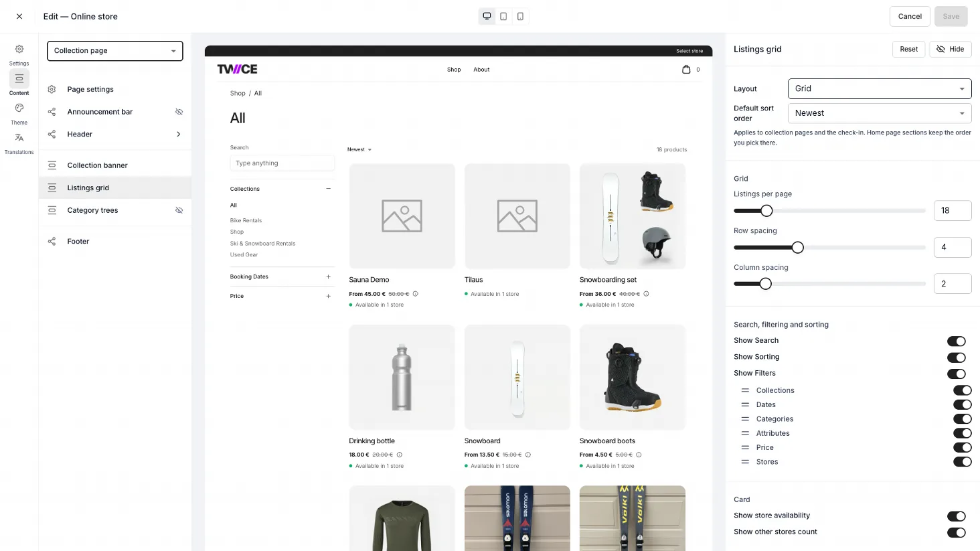Image resolution: width=980 pixels, height=551 pixels.
Task: Select Page settings item
Action: [x=115, y=89]
